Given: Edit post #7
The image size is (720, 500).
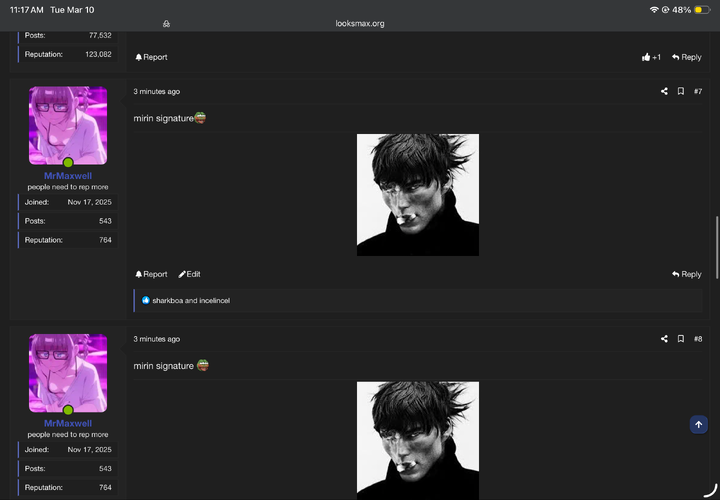Looking at the screenshot, I should click(x=189, y=274).
